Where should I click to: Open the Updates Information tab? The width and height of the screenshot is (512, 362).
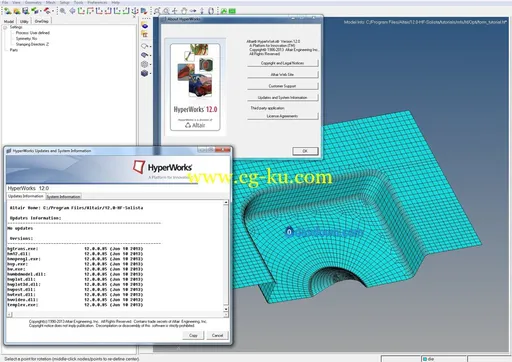point(26,196)
